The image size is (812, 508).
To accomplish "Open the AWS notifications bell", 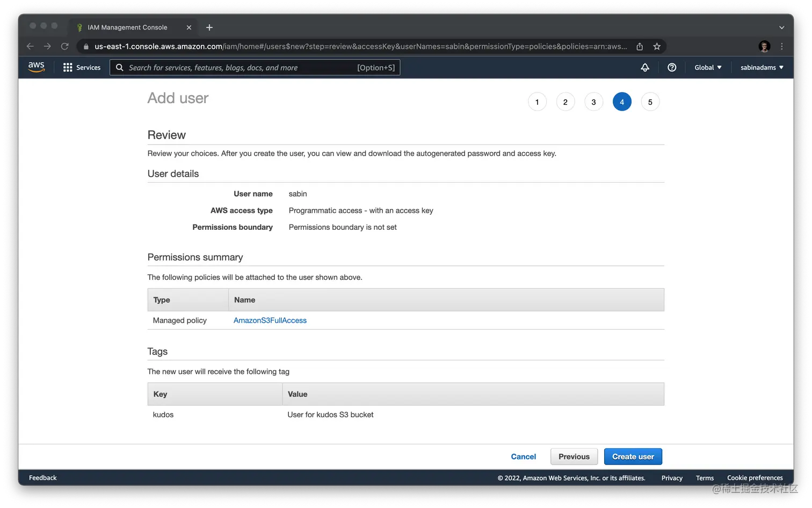I will (644, 67).
